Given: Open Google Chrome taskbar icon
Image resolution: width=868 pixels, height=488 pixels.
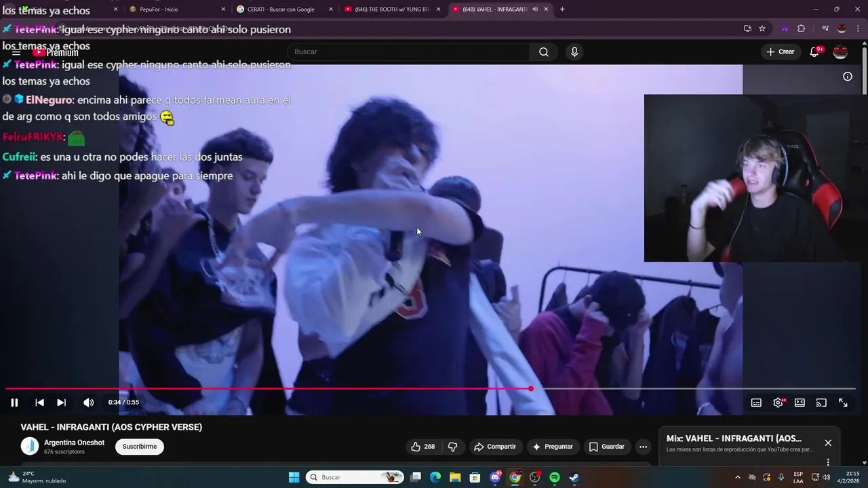Looking at the screenshot, I should pyautogui.click(x=515, y=477).
